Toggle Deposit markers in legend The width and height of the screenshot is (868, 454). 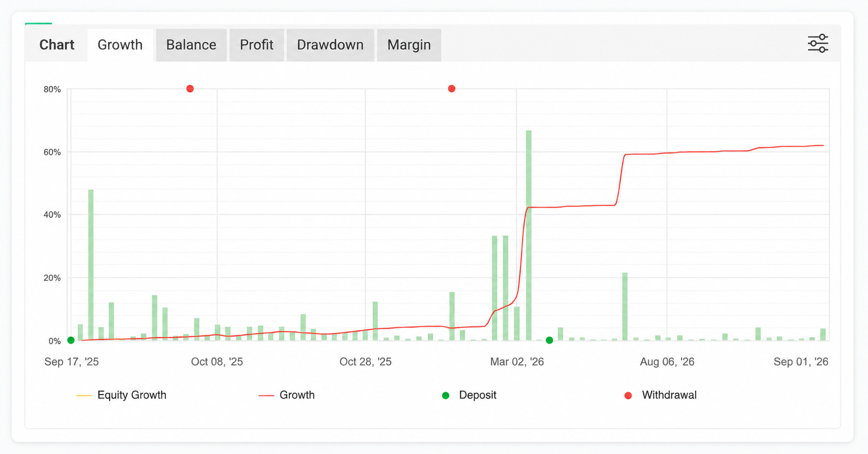click(469, 395)
